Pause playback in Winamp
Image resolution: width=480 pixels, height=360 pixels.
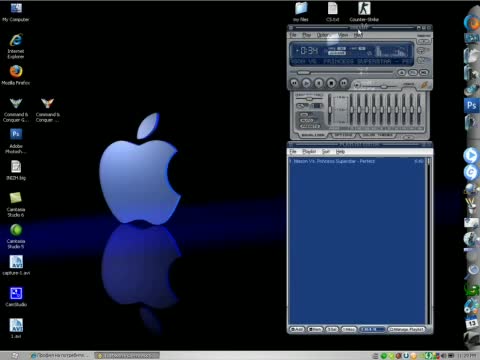click(319, 83)
